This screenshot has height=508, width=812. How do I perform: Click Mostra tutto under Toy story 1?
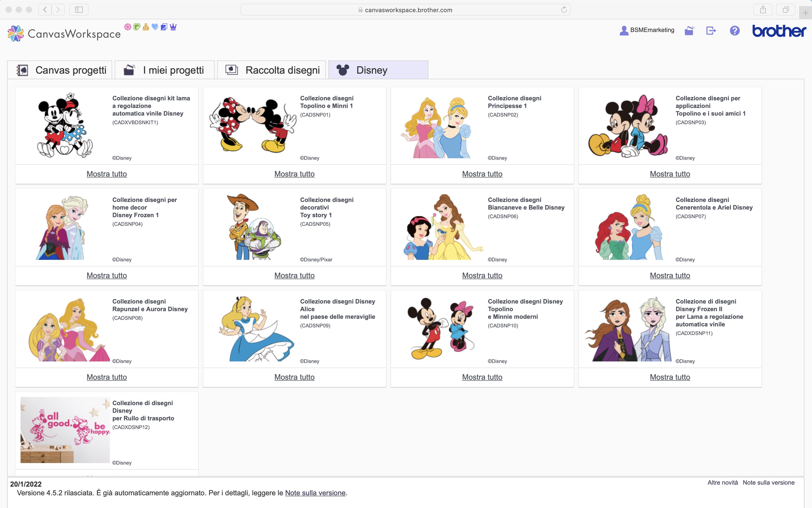294,276
